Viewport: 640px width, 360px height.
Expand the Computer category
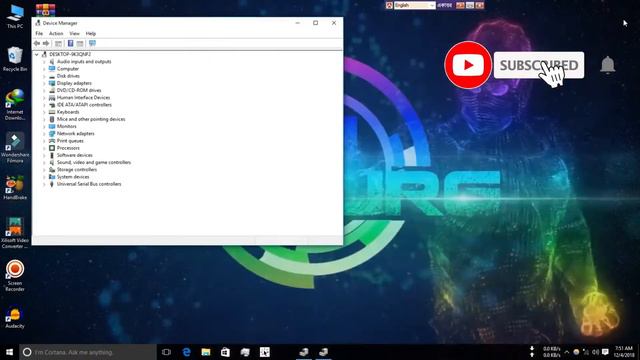pyautogui.click(x=44, y=69)
